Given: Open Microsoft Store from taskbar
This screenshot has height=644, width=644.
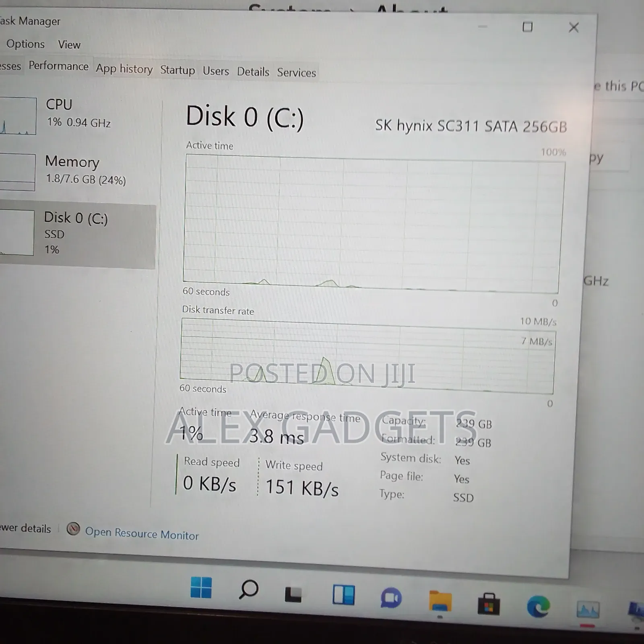Looking at the screenshot, I should pyautogui.click(x=489, y=604).
